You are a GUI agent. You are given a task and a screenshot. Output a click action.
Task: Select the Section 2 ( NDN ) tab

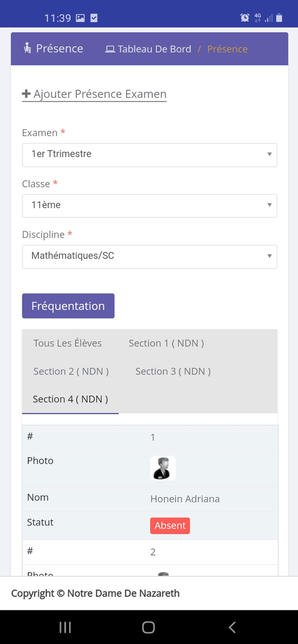(x=71, y=371)
